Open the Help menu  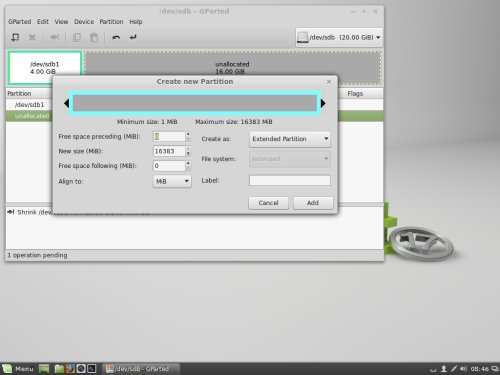coord(136,22)
